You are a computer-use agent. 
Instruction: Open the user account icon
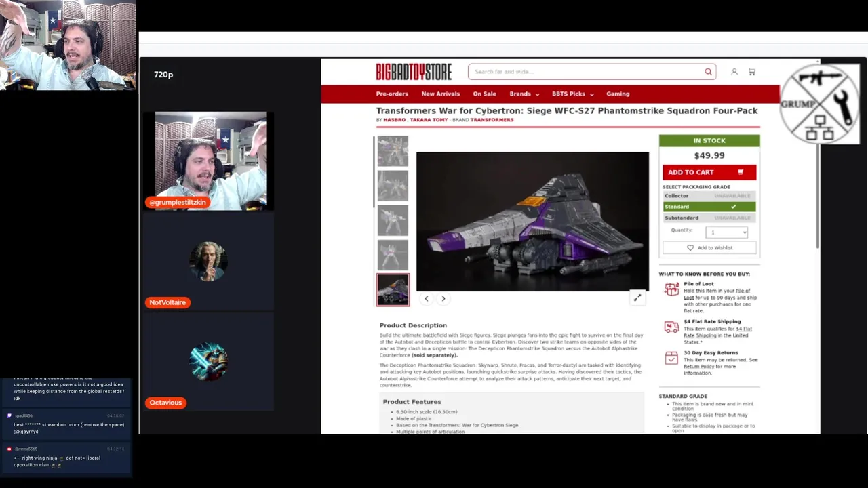734,72
